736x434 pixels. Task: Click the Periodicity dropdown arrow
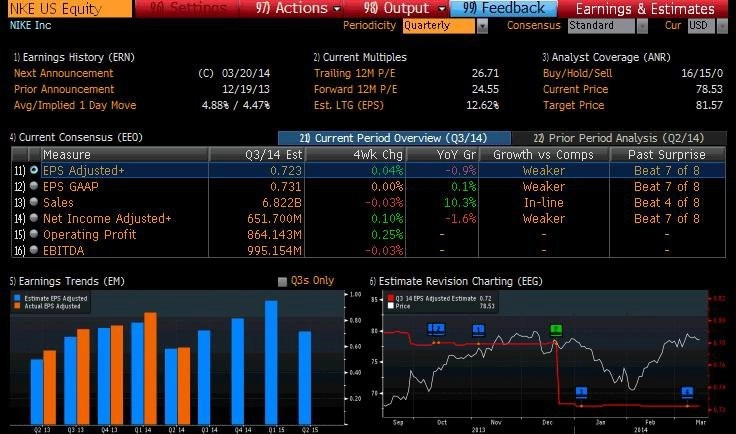(x=482, y=26)
